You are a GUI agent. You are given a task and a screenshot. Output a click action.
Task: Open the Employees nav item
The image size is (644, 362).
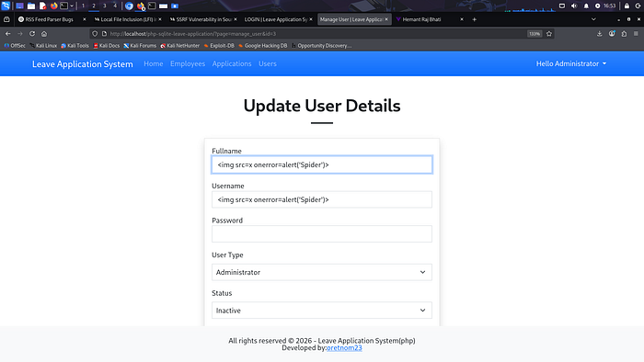coord(188,63)
